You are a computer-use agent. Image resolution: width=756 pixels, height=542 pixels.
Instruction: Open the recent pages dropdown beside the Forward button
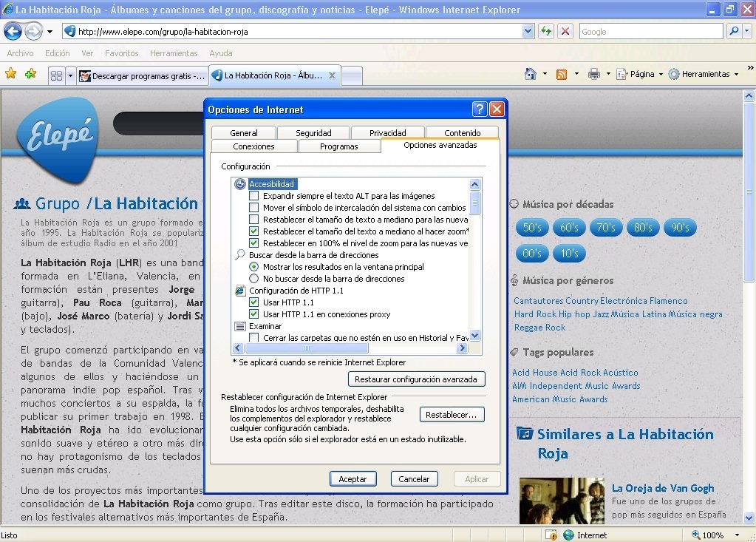click(50, 32)
